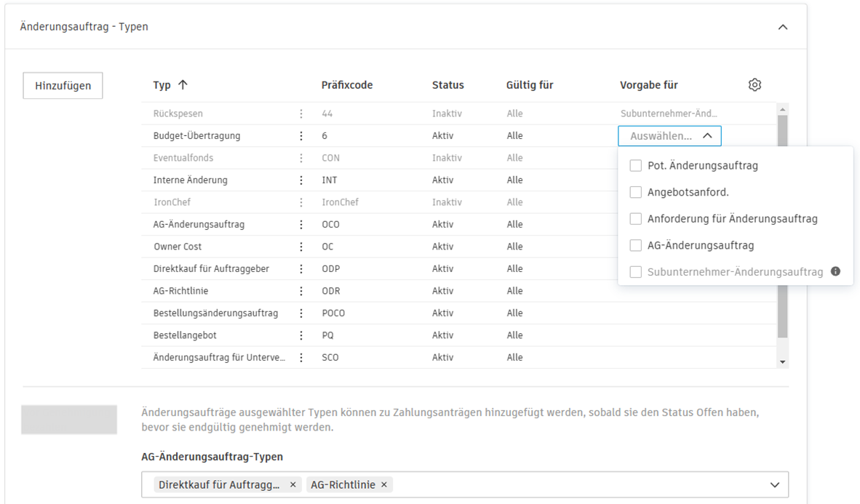Click the info icon beside Subunternehmer-Änderungsauftrag
860x504 pixels.
click(x=835, y=271)
